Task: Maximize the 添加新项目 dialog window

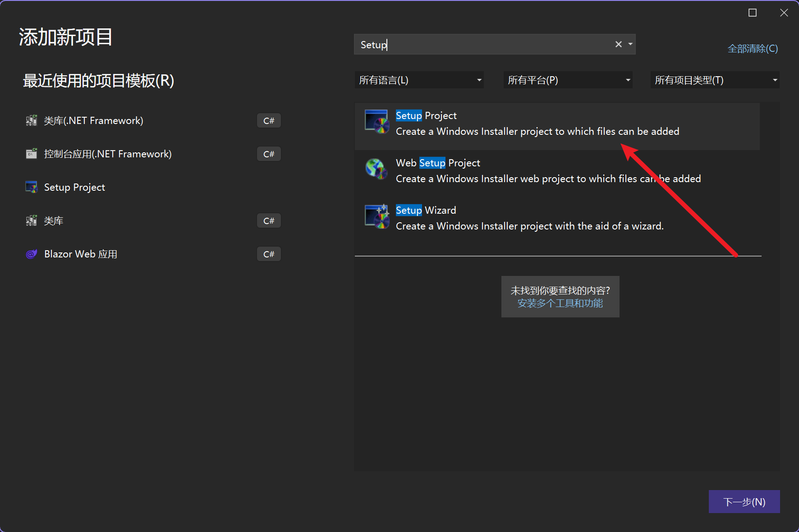Action: (x=753, y=13)
